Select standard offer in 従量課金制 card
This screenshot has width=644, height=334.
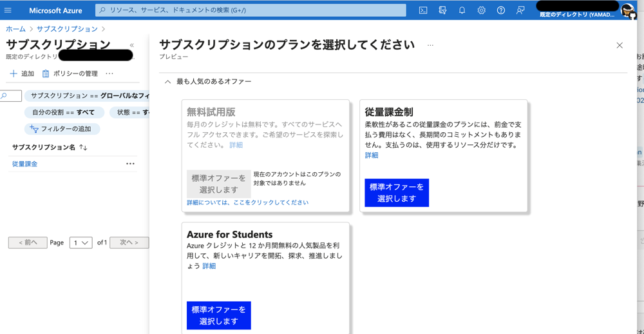397,193
